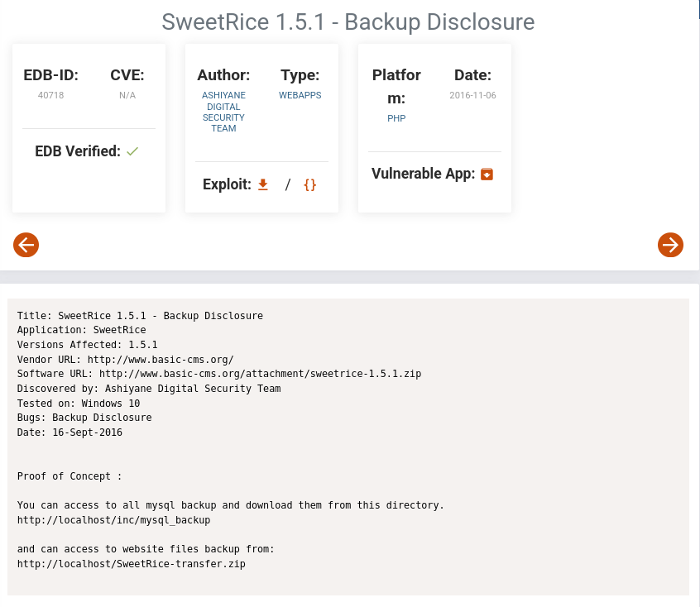Click the Title line in code block
700x607 pixels.
pyautogui.click(x=140, y=316)
